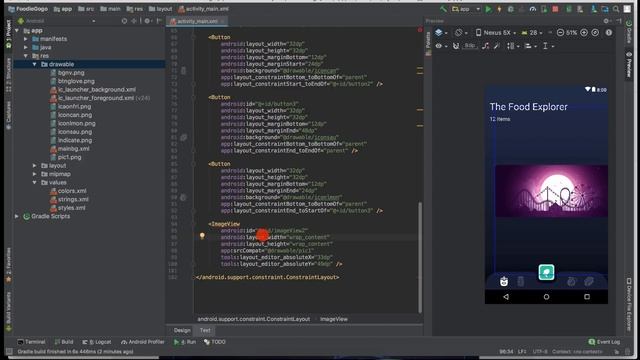Open the app run configuration dropdown
The width and height of the screenshot is (640, 360).
[466, 9]
